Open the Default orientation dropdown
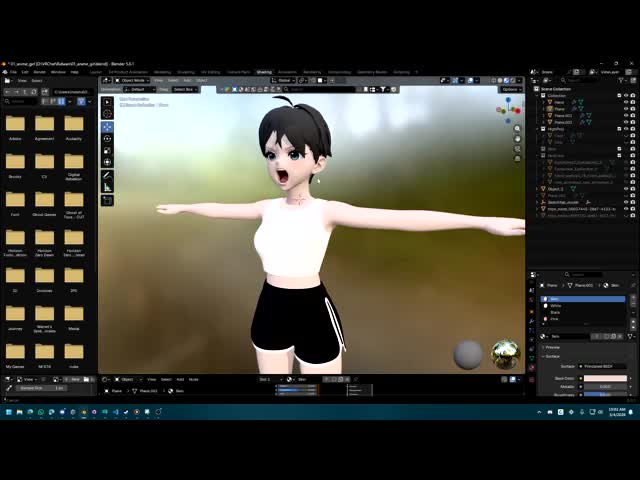 (x=140, y=89)
